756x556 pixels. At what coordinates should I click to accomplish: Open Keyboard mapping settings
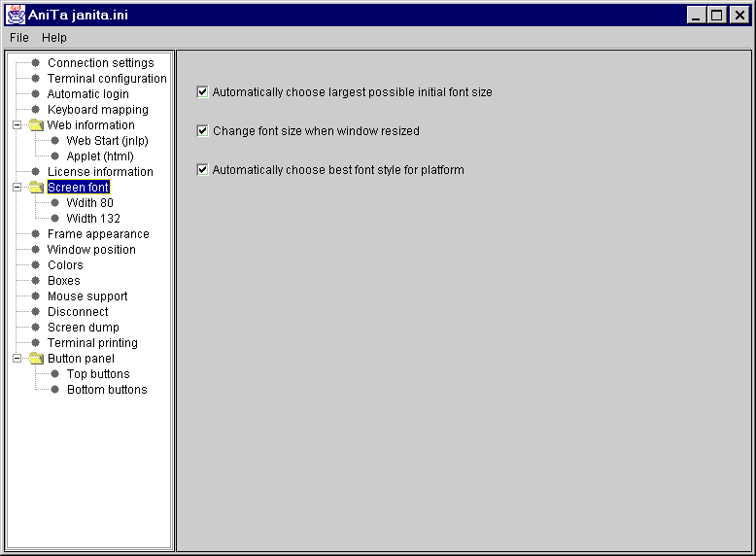(98, 110)
